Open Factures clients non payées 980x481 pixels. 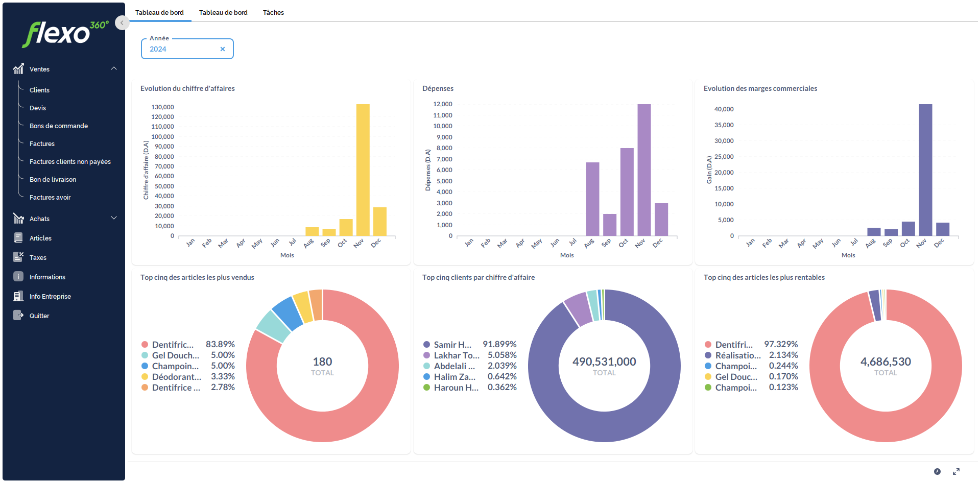pos(70,161)
